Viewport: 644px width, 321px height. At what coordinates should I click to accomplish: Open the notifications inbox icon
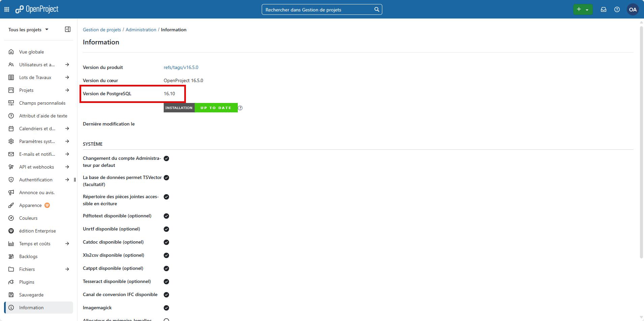(x=604, y=9)
